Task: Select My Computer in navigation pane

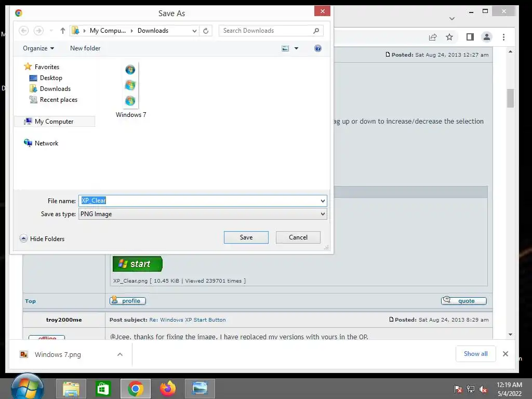Action: pyautogui.click(x=54, y=121)
